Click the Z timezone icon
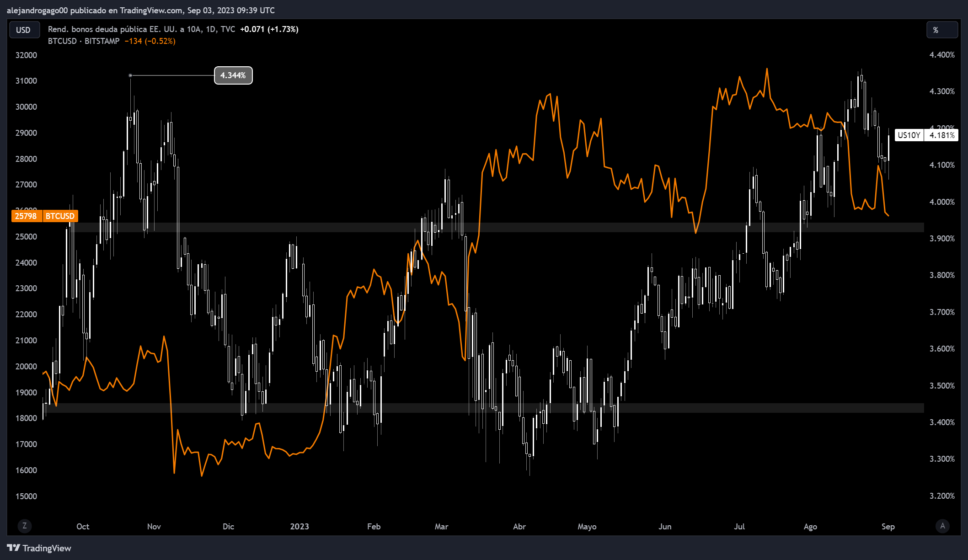Screen dimensions: 968x560 click(x=25, y=526)
